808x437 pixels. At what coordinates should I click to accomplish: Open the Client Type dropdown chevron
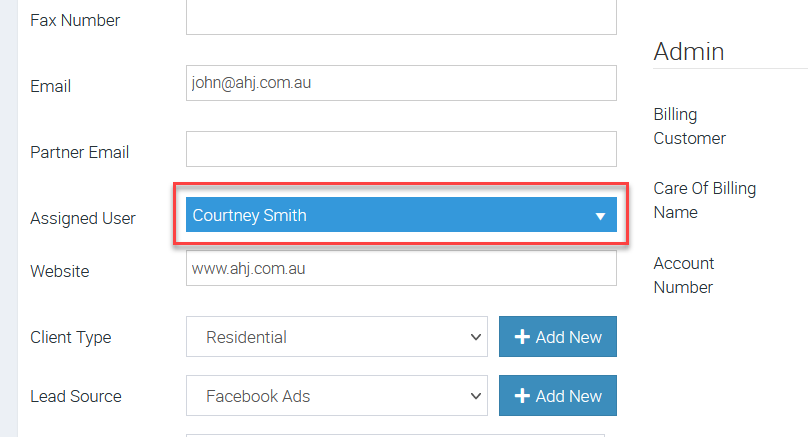pyautogui.click(x=476, y=337)
